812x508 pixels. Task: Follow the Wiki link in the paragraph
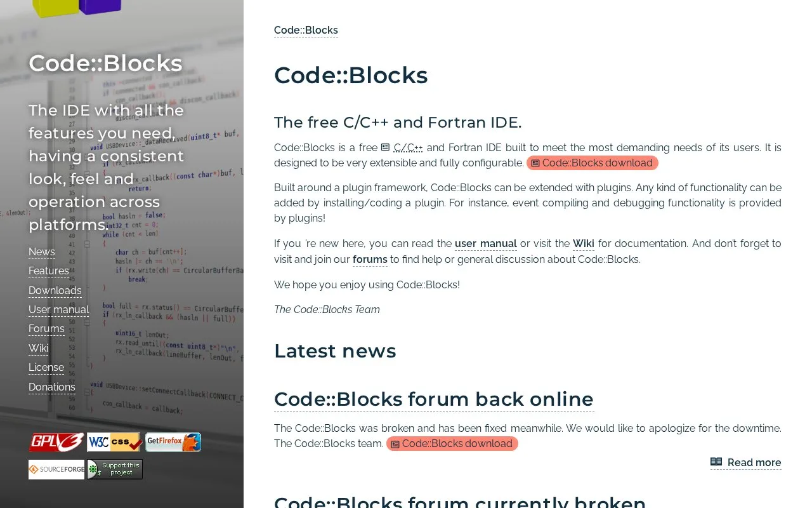(x=584, y=243)
